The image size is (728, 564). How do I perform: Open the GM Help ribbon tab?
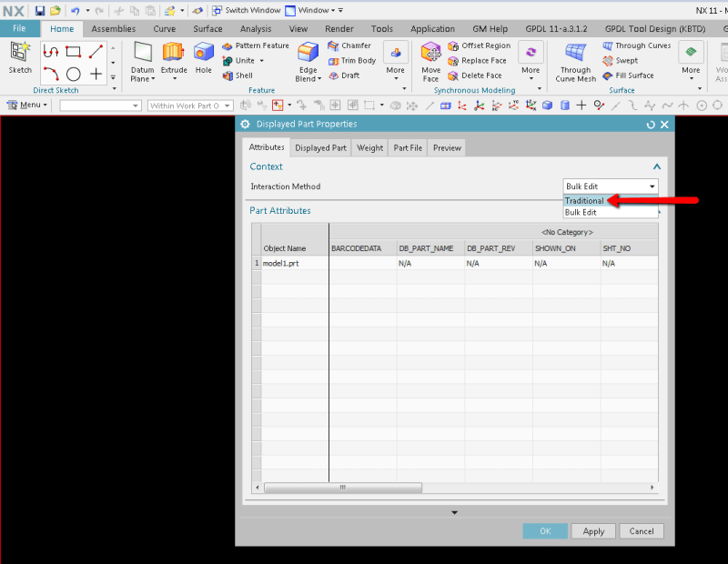[490, 29]
